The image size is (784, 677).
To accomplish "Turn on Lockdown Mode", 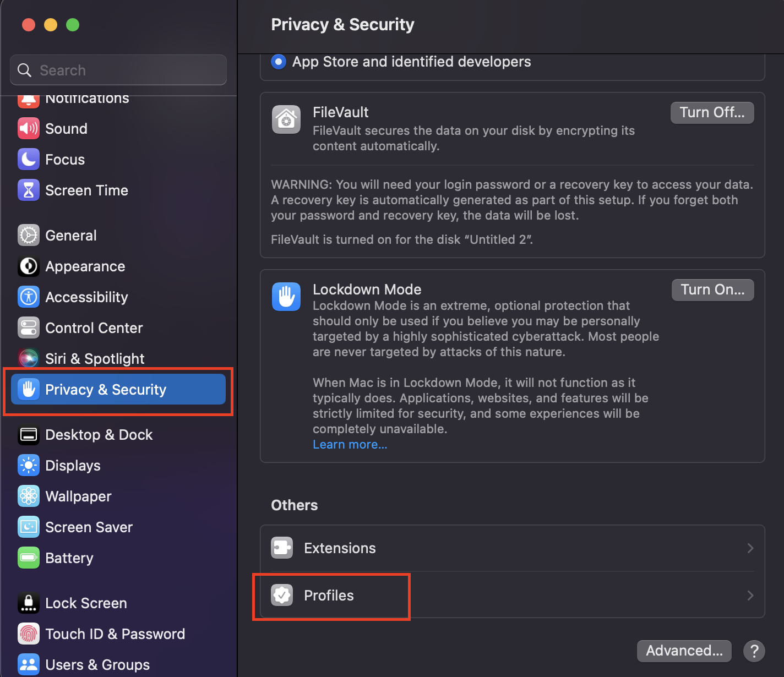I will [712, 290].
